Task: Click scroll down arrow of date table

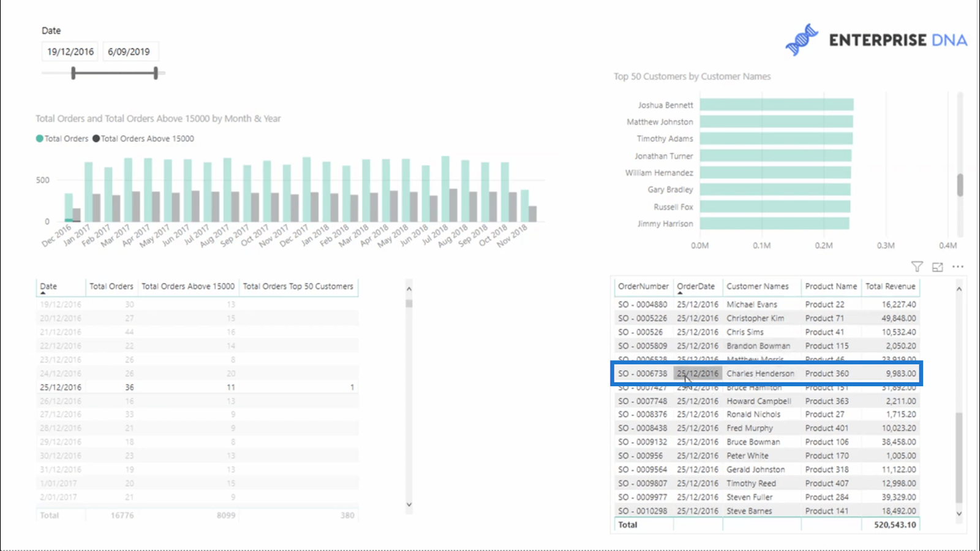Action: (x=409, y=505)
